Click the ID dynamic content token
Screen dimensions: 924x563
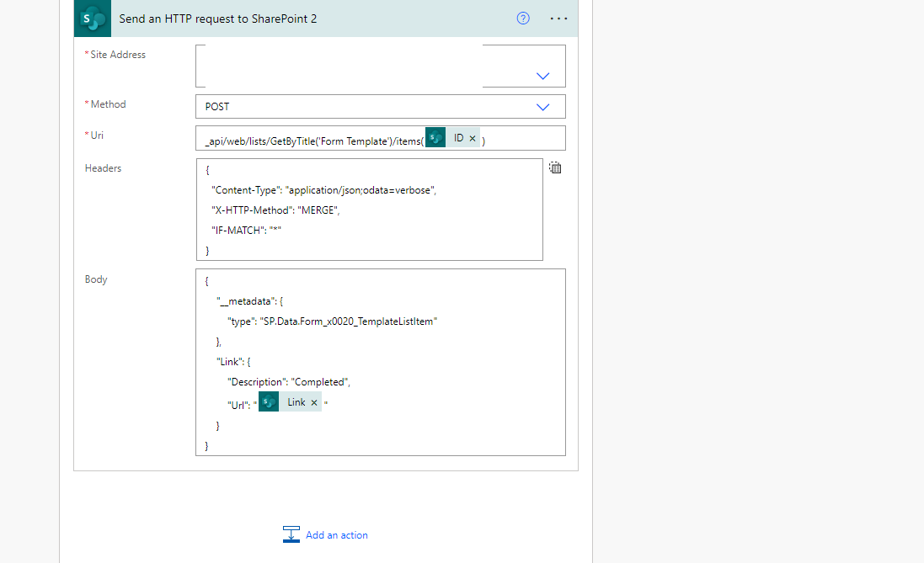(x=452, y=138)
